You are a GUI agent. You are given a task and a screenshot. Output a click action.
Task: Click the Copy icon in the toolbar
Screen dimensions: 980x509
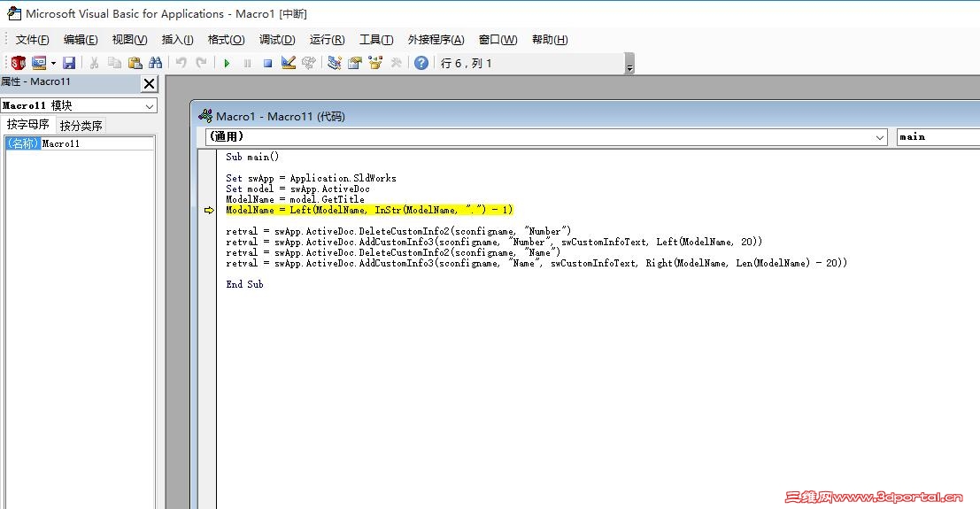coord(114,63)
